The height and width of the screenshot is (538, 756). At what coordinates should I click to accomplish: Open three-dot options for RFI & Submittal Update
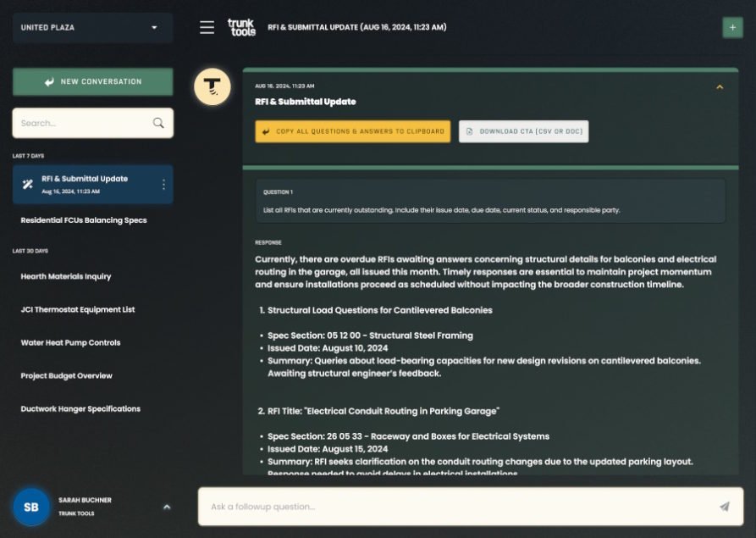pos(163,184)
